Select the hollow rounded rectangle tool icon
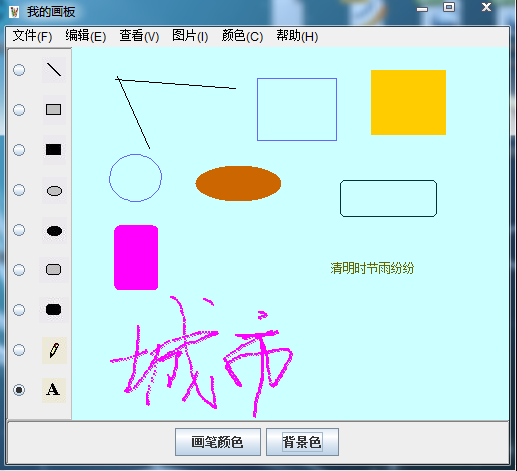517x471 pixels. point(54,270)
